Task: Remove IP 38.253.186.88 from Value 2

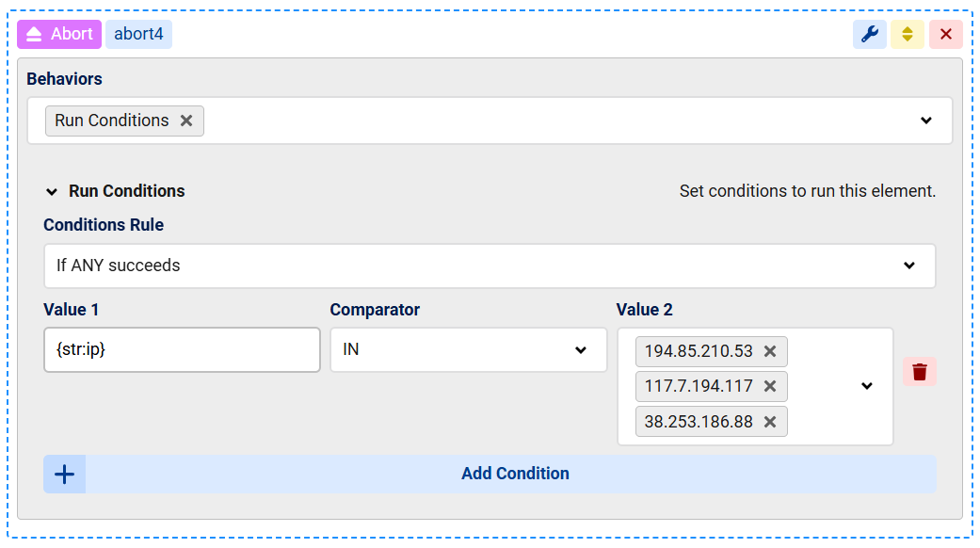Action: pyautogui.click(x=769, y=421)
